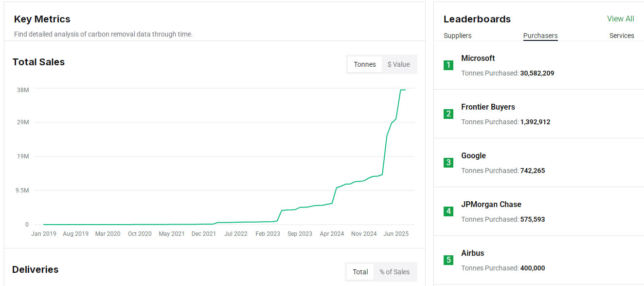
Task: Show Deliveries as % of Sales
Action: [x=394, y=272]
